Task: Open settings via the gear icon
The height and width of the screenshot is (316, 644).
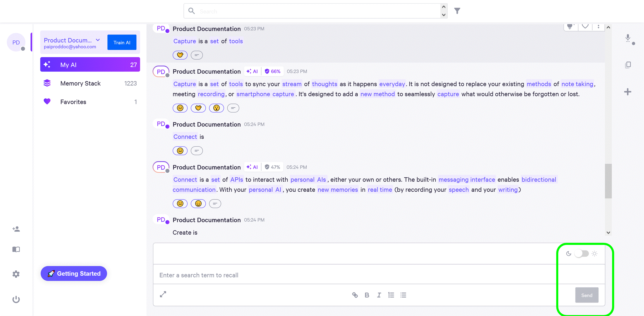Action: point(16,274)
